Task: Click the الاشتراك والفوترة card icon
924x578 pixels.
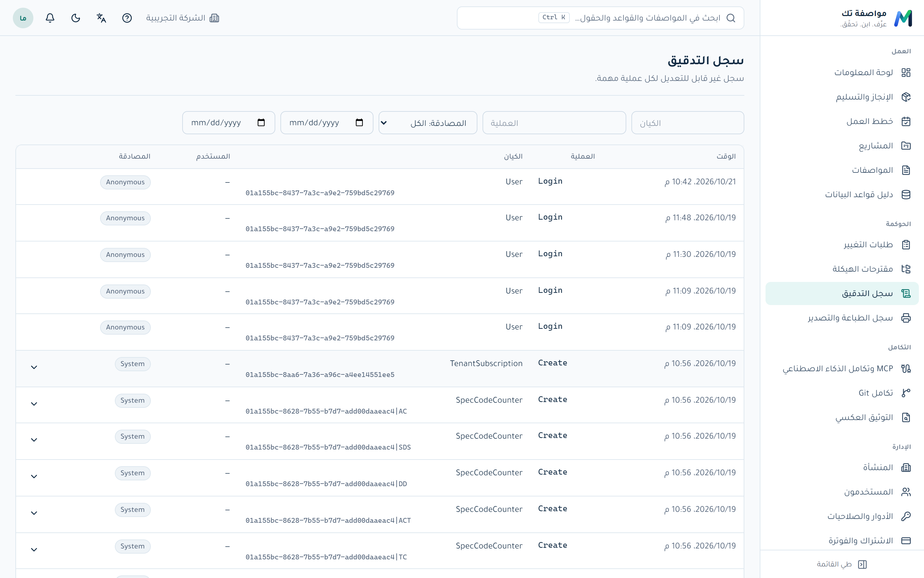Action: pos(906,541)
